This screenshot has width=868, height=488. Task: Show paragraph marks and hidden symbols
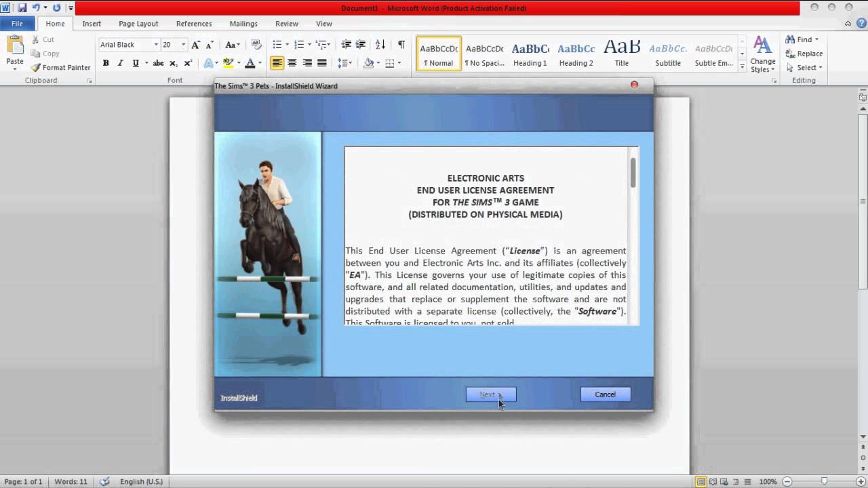401,45
